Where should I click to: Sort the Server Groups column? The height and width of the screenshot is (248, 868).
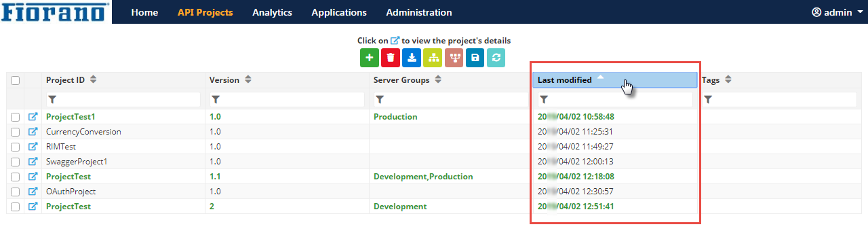(x=439, y=79)
